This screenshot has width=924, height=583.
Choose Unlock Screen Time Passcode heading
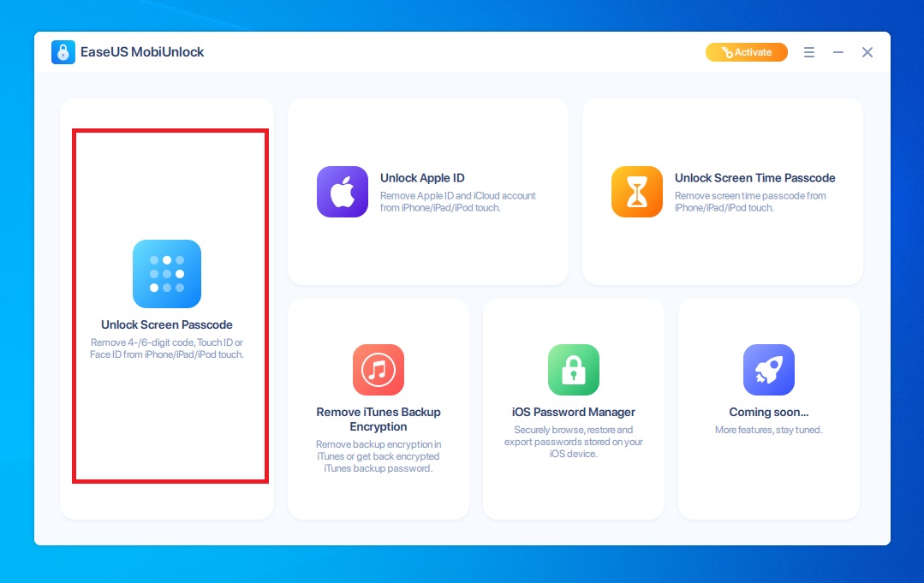click(755, 178)
